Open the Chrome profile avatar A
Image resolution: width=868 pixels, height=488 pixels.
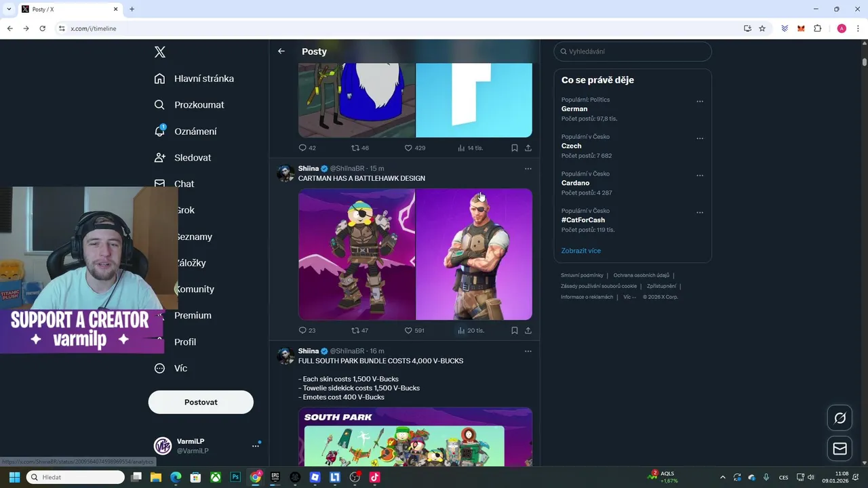point(842,28)
